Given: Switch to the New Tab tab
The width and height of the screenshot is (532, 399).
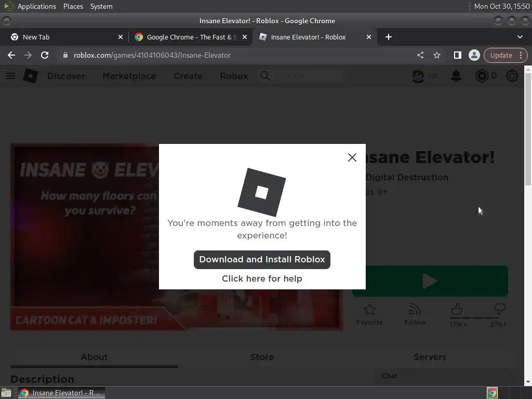Looking at the screenshot, I should (x=64, y=37).
